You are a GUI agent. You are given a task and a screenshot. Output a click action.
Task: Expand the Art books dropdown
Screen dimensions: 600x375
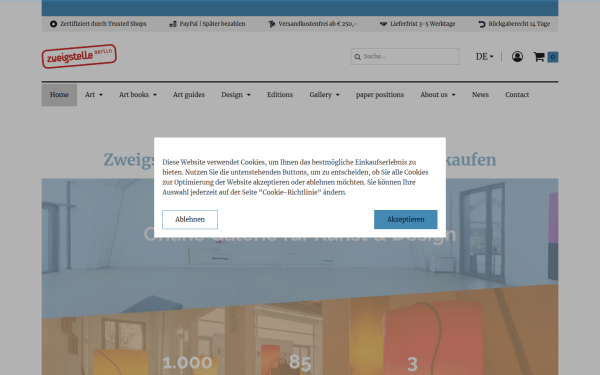pos(138,95)
